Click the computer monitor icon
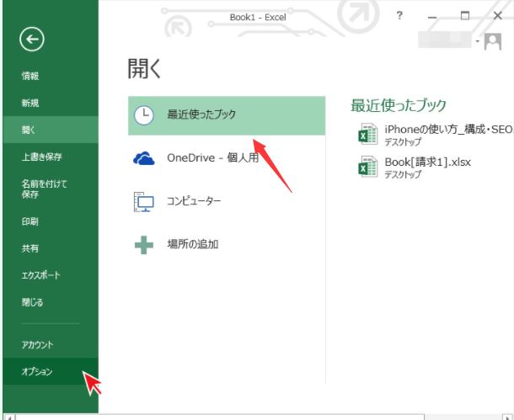This screenshot has width=514, height=420. (144, 202)
